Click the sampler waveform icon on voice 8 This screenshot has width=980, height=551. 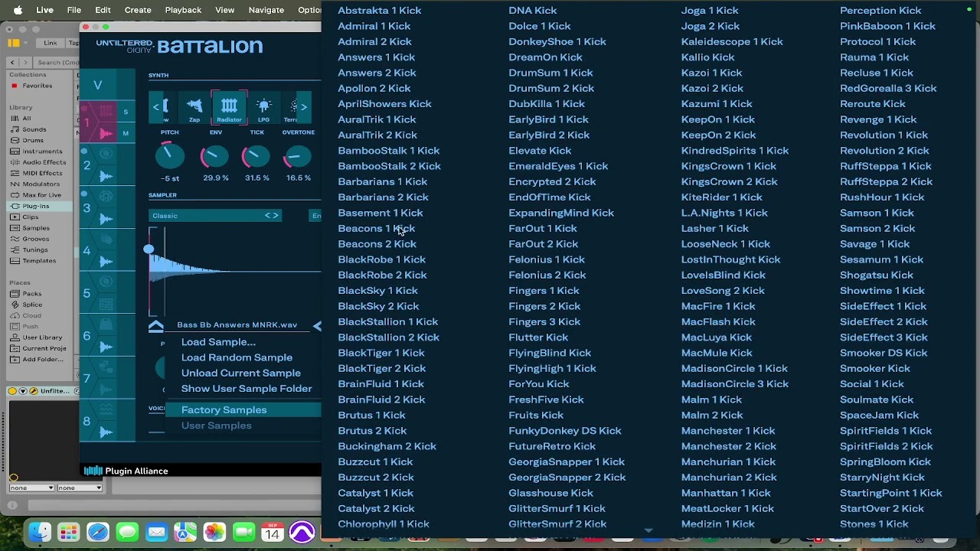(106, 433)
